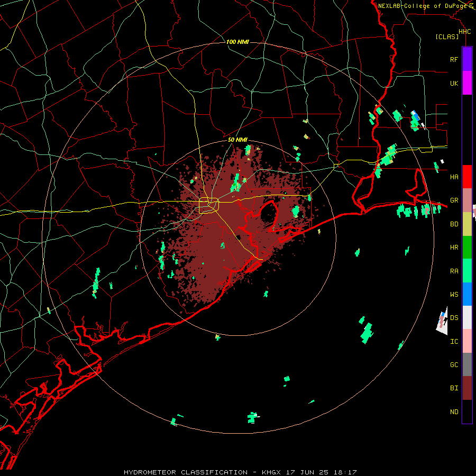This screenshot has width=476, height=476.
Task: Pick the WS blue legend swatch
Action: coord(467,294)
